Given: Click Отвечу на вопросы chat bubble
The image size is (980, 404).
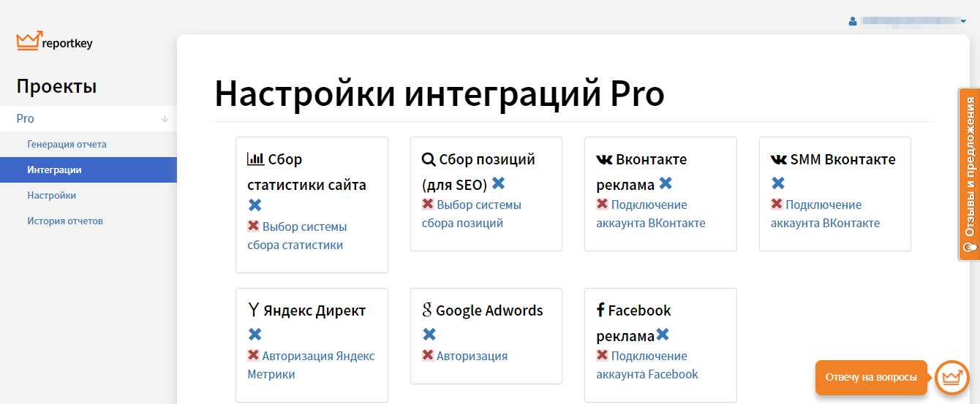Looking at the screenshot, I should point(871,377).
